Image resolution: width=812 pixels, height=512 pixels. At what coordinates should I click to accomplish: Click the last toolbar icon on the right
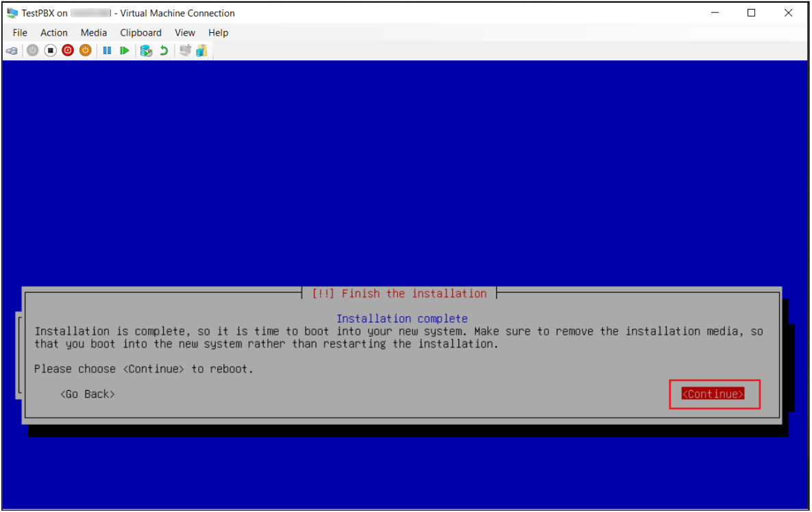pyautogui.click(x=201, y=51)
